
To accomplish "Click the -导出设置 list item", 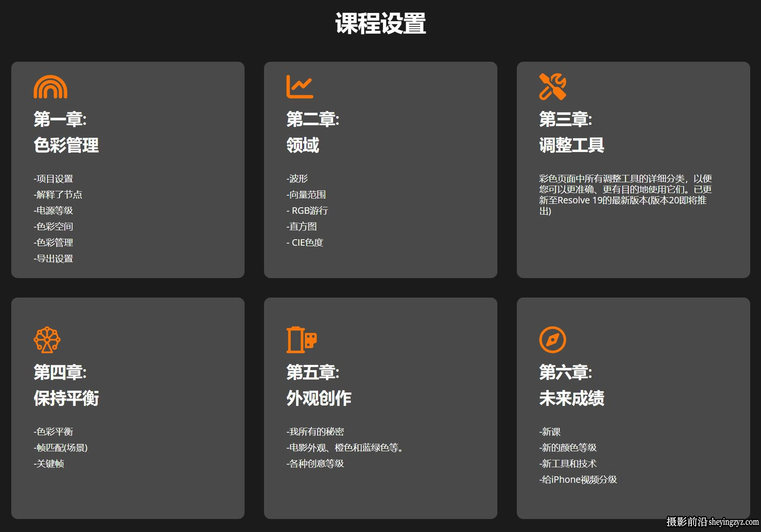I will (x=54, y=259).
